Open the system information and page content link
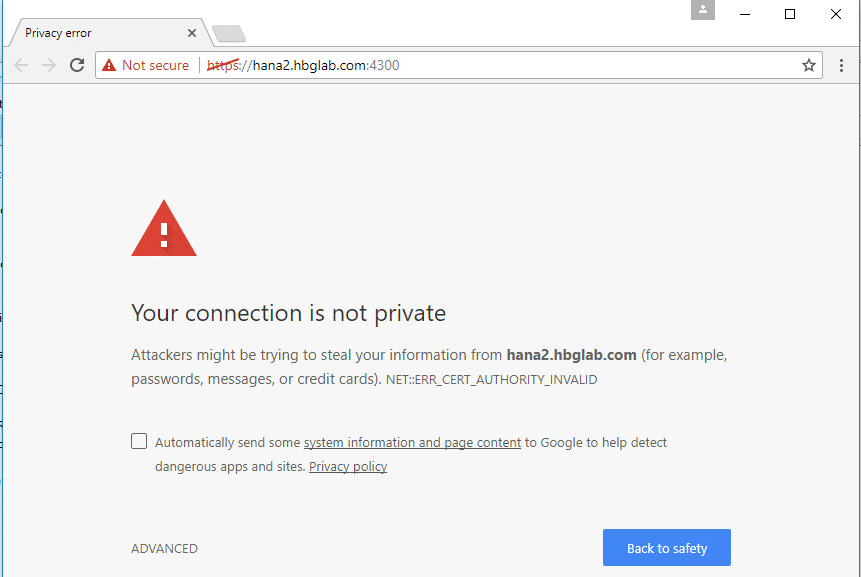This screenshot has width=861, height=577. coord(412,442)
